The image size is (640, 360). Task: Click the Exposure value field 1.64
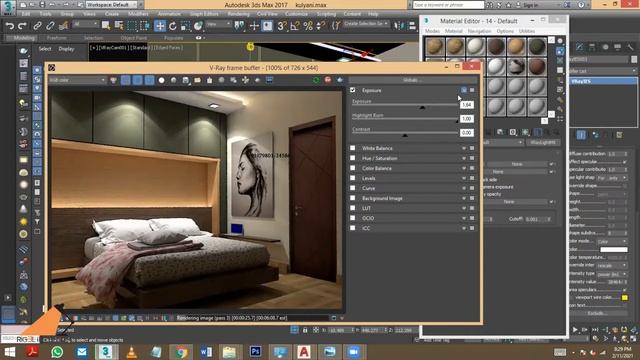click(467, 104)
